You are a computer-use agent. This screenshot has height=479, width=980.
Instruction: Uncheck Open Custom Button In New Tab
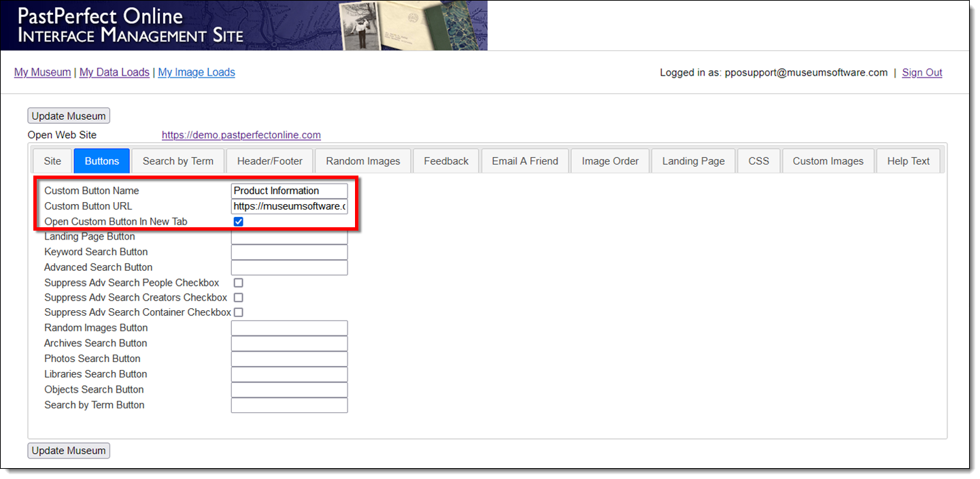tap(238, 222)
